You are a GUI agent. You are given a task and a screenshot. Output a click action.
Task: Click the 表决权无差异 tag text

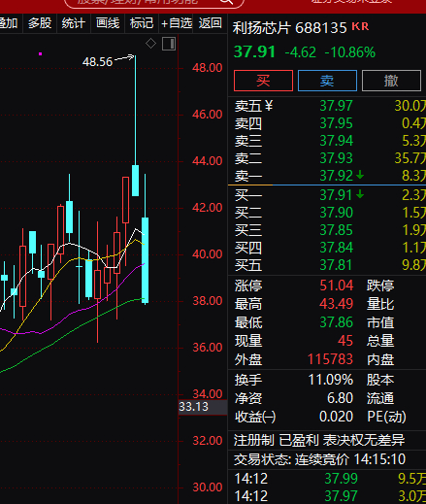364,441
